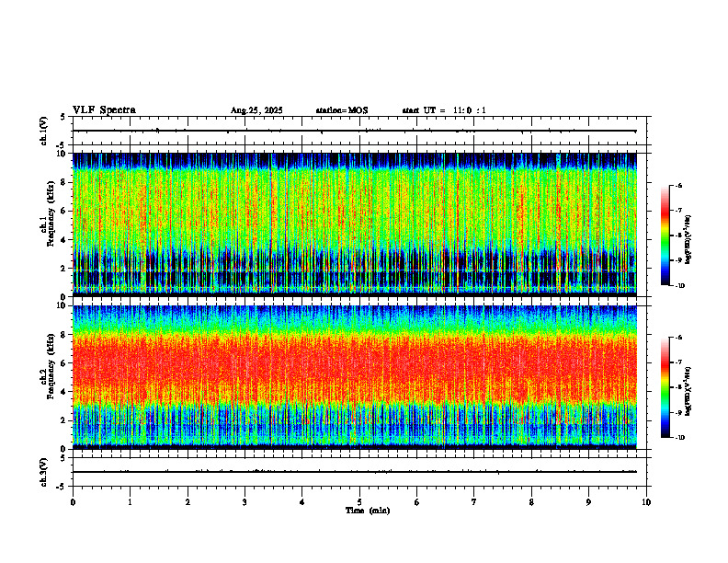Viewport: 728px width, 563px height.
Task: Click time axis tick label "5"
Action: coord(359,502)
